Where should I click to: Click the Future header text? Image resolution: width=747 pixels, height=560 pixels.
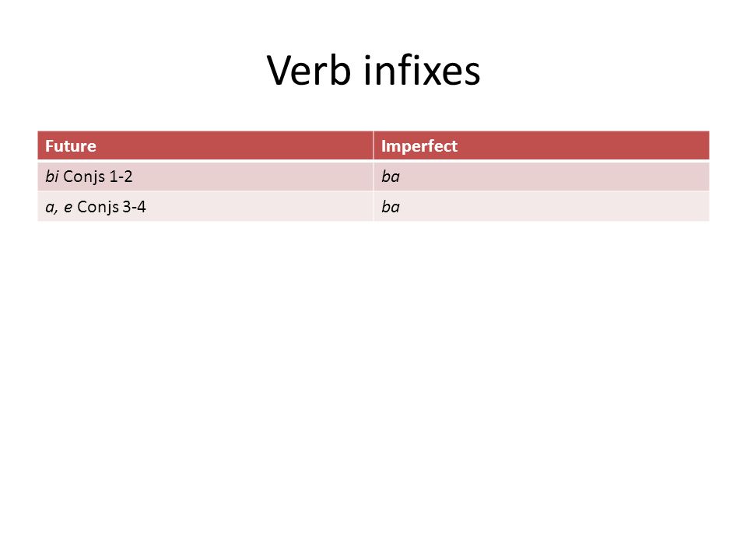point(71,145)
